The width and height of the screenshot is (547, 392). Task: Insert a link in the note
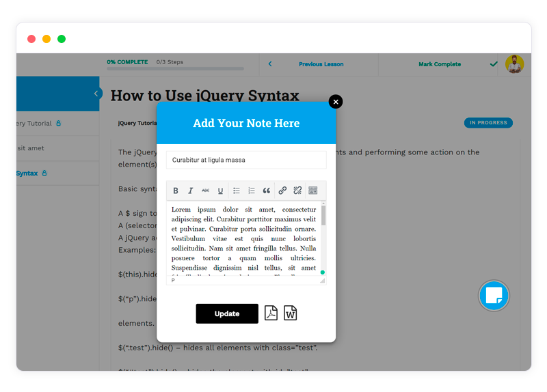[x=282, y=191]
